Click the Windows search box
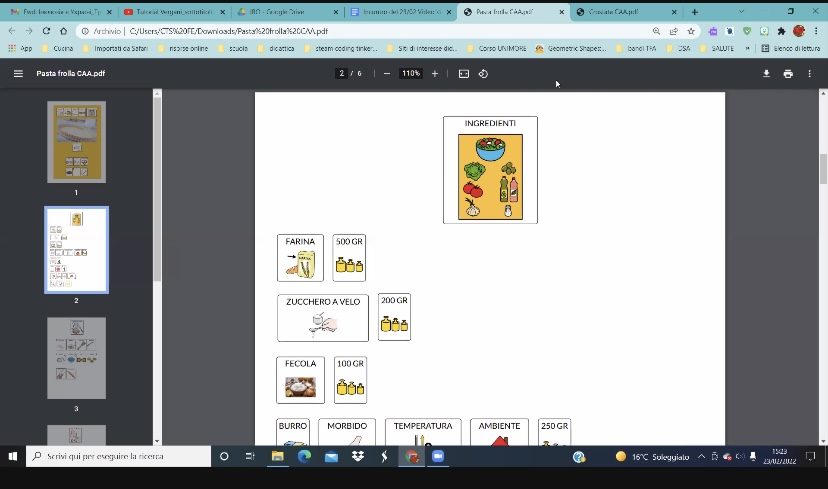Image resolution: width=828 pixels, height=489 pixels. point(118,456)
